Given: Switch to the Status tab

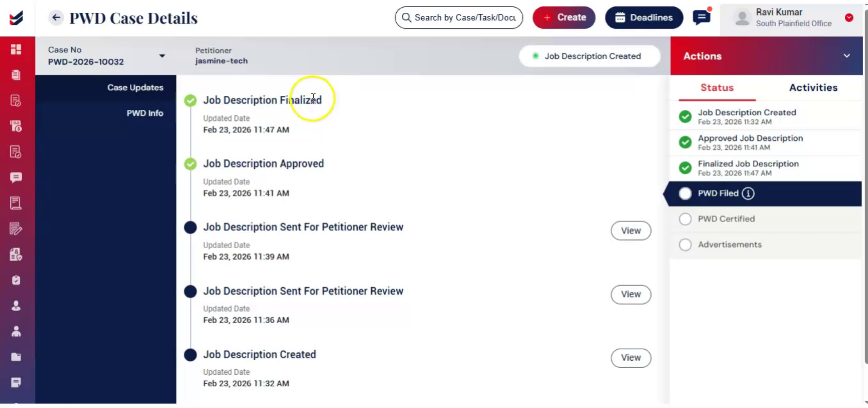Looking at the screenshot, I should click(x=717, y=87).
